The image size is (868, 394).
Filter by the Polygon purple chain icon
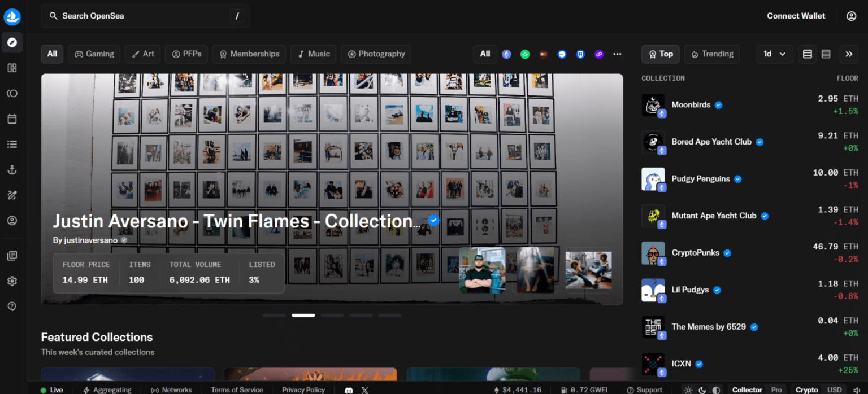pyautogui.click(x=598, y=54)
